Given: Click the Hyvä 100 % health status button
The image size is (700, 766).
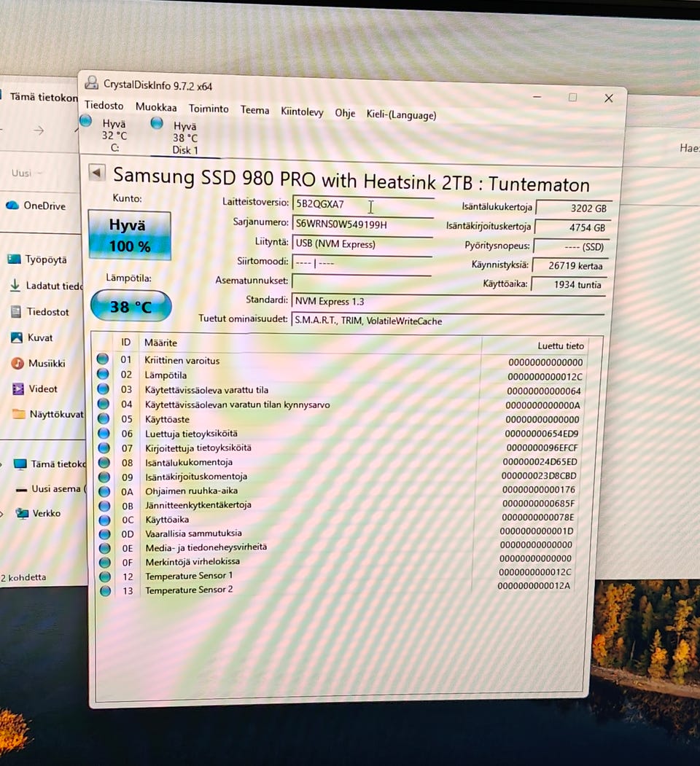Looking at the screenshot, I should tap(130, 235).
